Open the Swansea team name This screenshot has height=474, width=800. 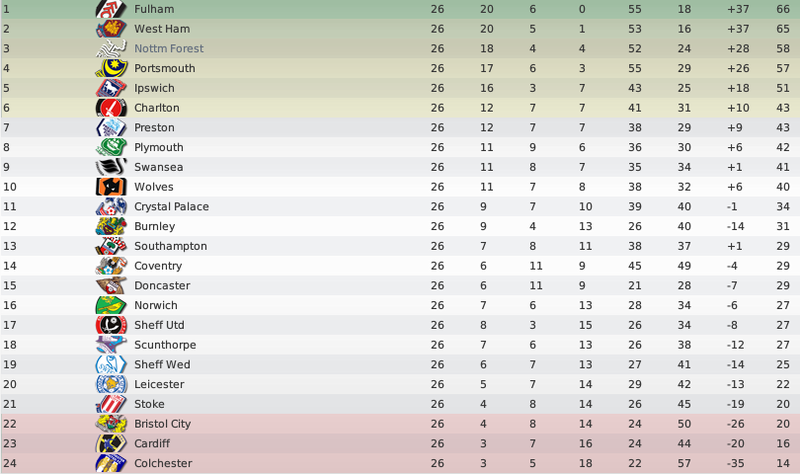coord(159,167)
